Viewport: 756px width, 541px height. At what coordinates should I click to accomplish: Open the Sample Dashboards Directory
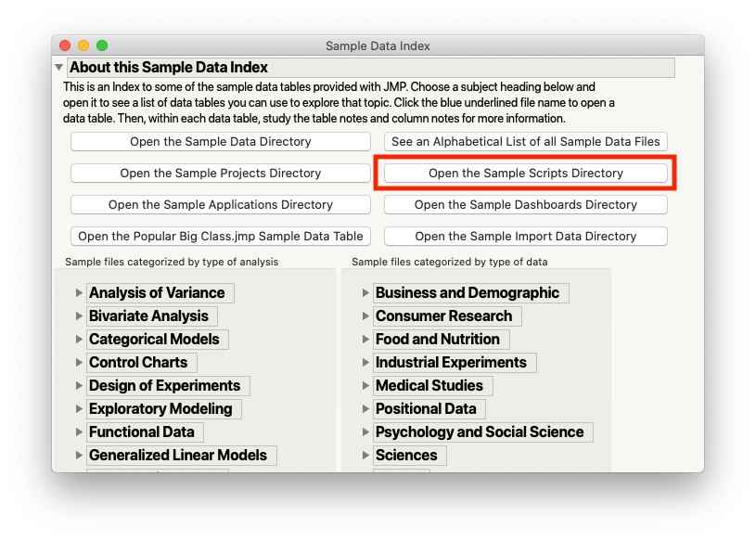point(525,205)
